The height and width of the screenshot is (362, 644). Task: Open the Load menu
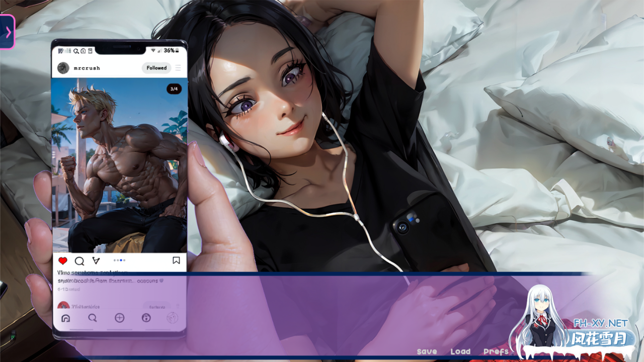point(460,351)
